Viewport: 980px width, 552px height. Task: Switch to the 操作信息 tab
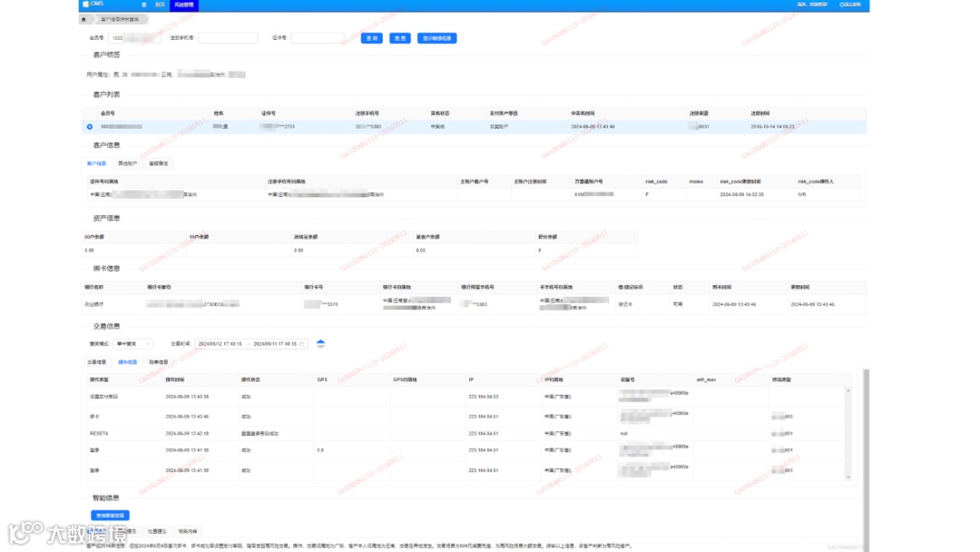(x=128, y=362)
